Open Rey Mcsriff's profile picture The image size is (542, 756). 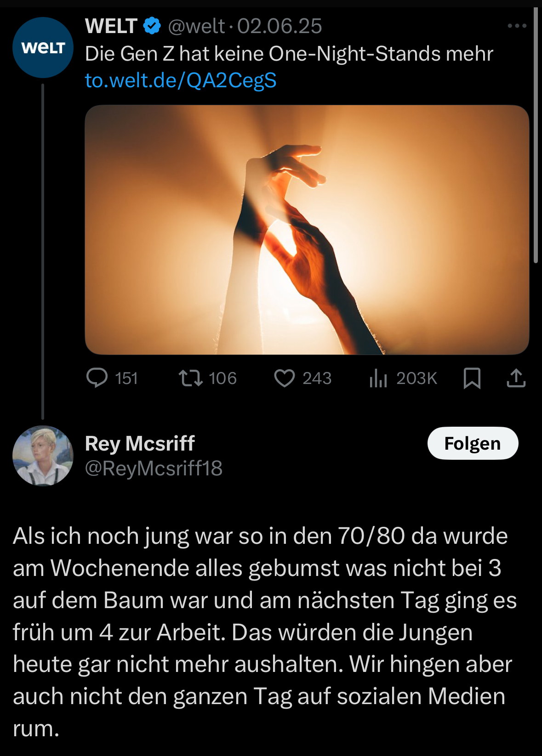[x=43, y=456]
